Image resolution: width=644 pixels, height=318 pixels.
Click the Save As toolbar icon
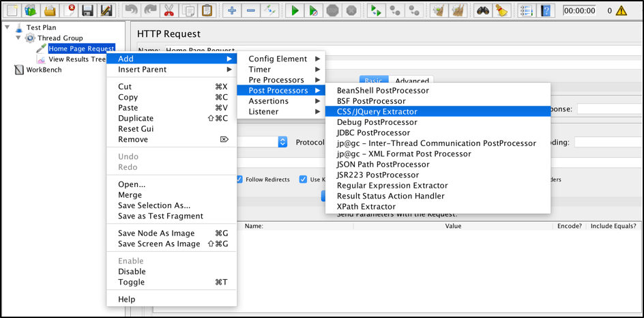107,10
